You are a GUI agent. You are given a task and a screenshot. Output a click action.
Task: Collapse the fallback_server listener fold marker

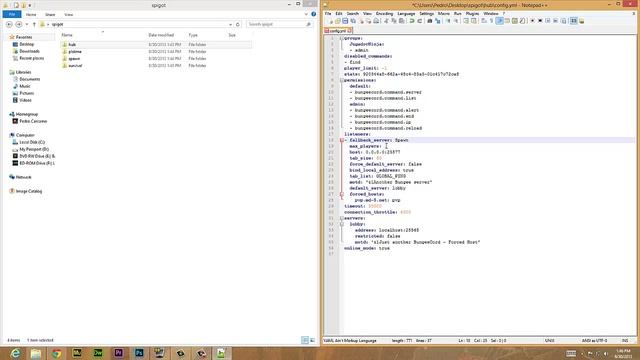pyautogui.click(x=342, y=140)
